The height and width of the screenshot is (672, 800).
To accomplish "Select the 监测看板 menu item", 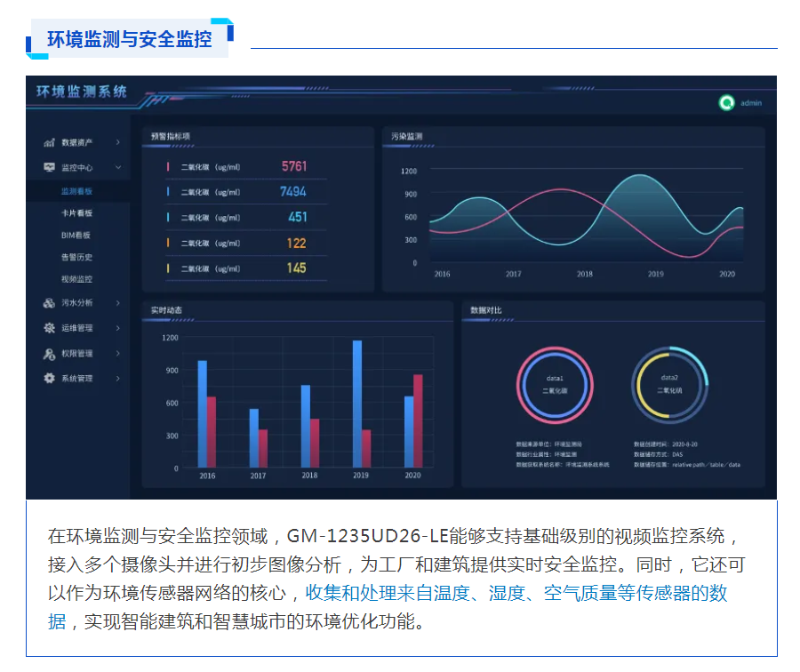I will (x=76, y=191).
